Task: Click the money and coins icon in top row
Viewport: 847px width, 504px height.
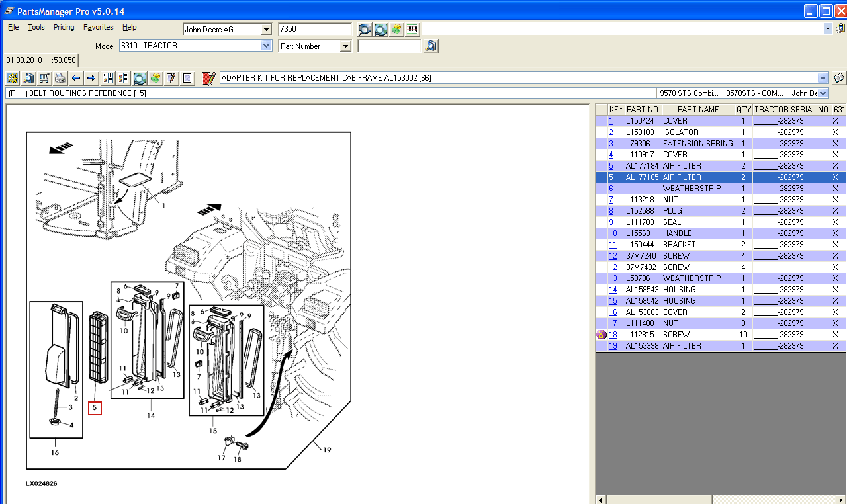Action: pos(396,29)
